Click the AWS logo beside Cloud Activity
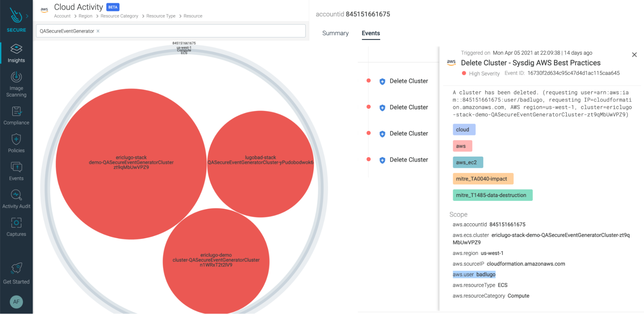The width and height of the screenshot is (644, 314). (44, 10)
